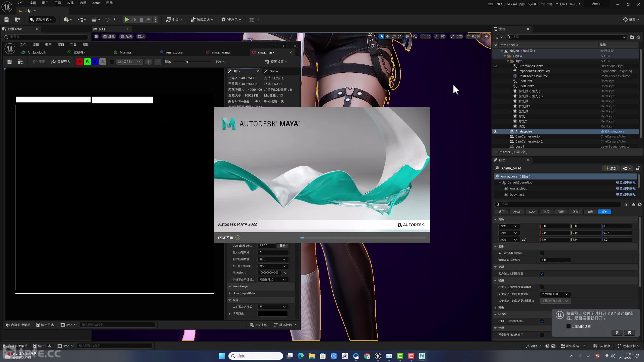The width and height of the screenshot is (644, 362).
Task: Open the 选项模式 mode dropdown
Action: (x=42, y=20)
